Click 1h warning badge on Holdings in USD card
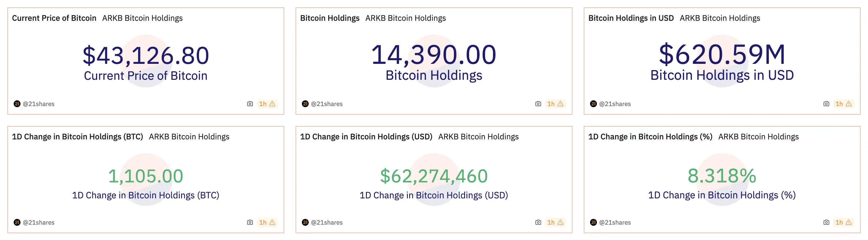This screenshot has height=240, width=868. coord(844,104)
